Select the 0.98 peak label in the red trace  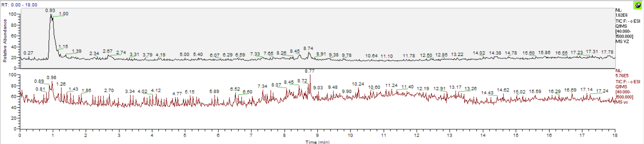click(x=52, y=77)
